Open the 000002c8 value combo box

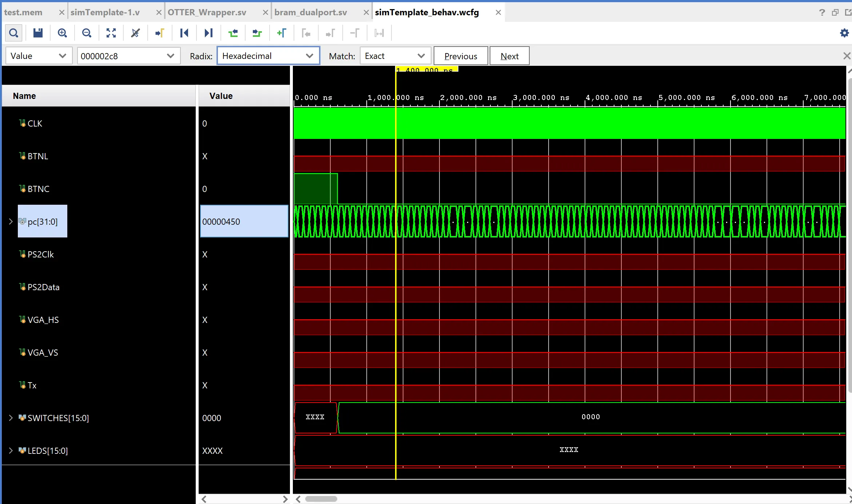[x=129, y=56]
